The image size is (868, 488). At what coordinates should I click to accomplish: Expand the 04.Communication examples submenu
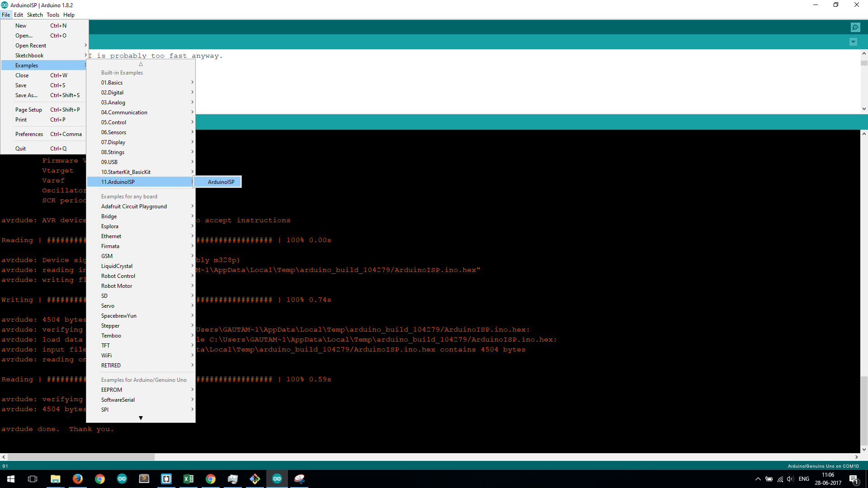[x=141, y=113]
